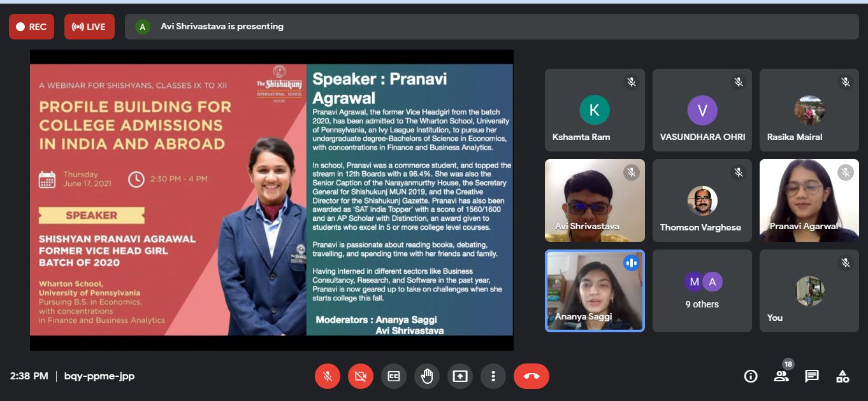
Task: Click muted mic icon on VASUNDHARA OHRI tile
Action: pos(739,82)
